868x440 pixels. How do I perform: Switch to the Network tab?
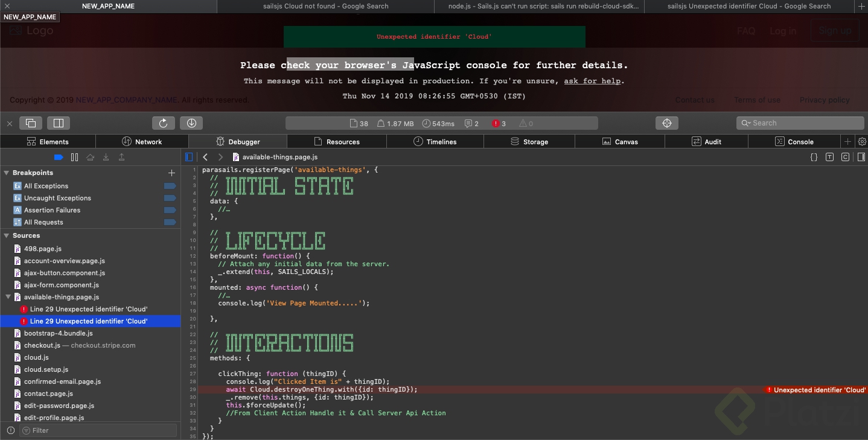click(x=142, y=142)
